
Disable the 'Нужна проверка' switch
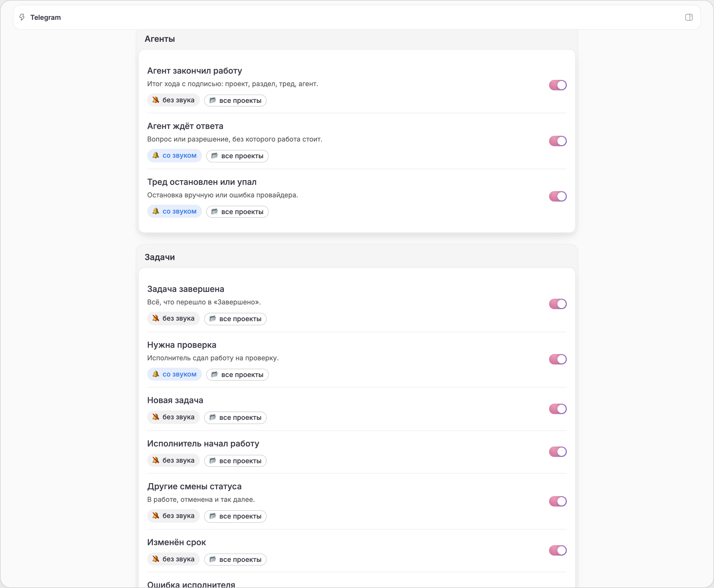pyautogui.click(x=558, y=359)
